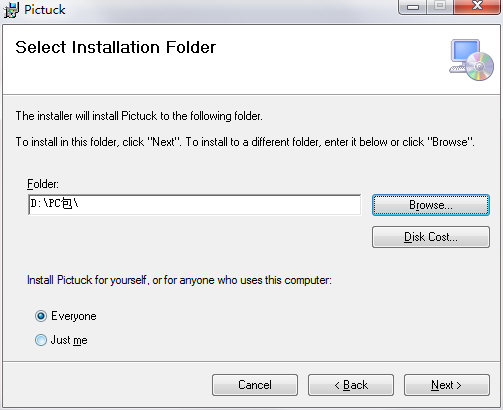Click the 'Select Installation Folder' heading

tap(116, 47)
